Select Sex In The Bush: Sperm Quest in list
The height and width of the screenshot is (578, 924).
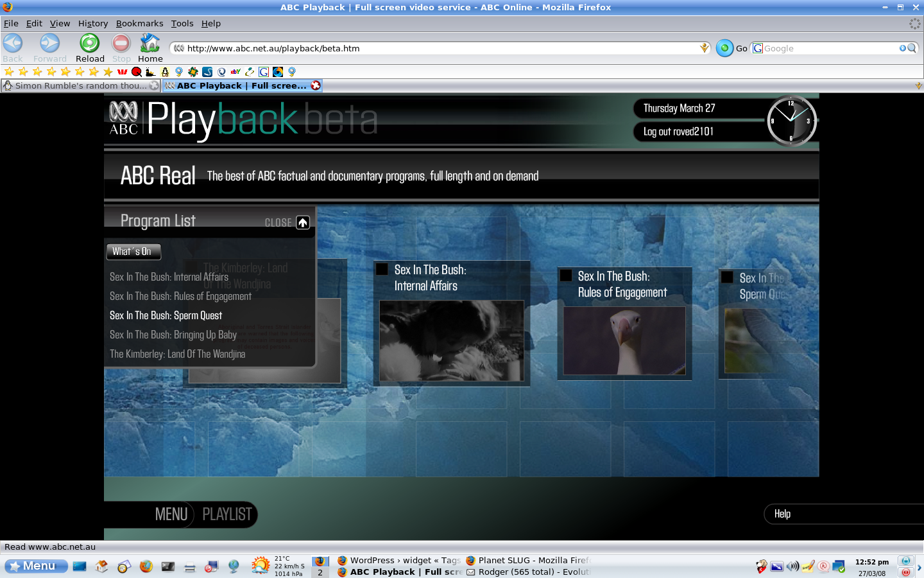[166, 315]
